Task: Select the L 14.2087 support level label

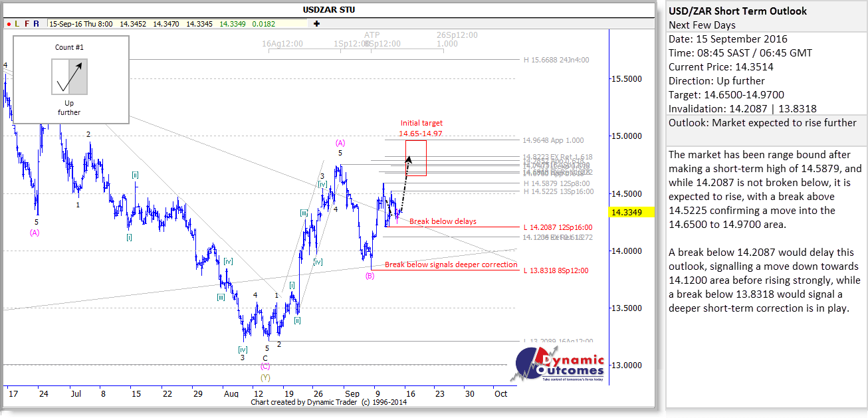Action: pos(558,227)
